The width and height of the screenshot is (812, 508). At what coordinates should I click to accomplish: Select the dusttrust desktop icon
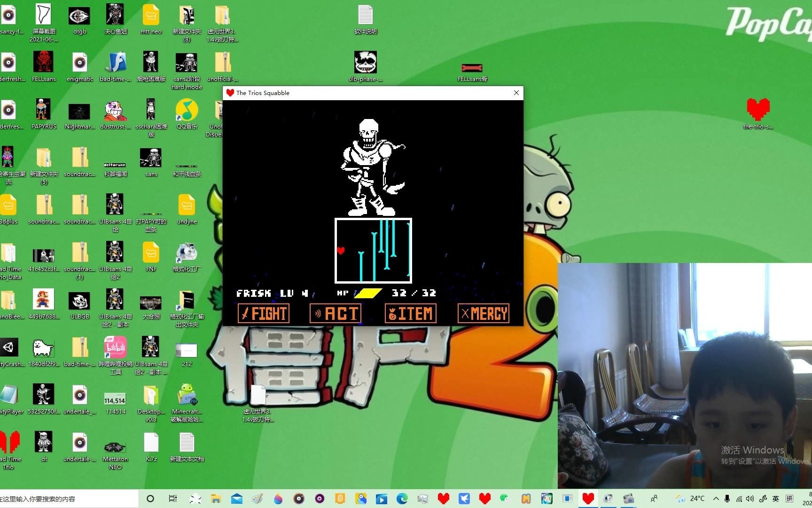(116, 115)
